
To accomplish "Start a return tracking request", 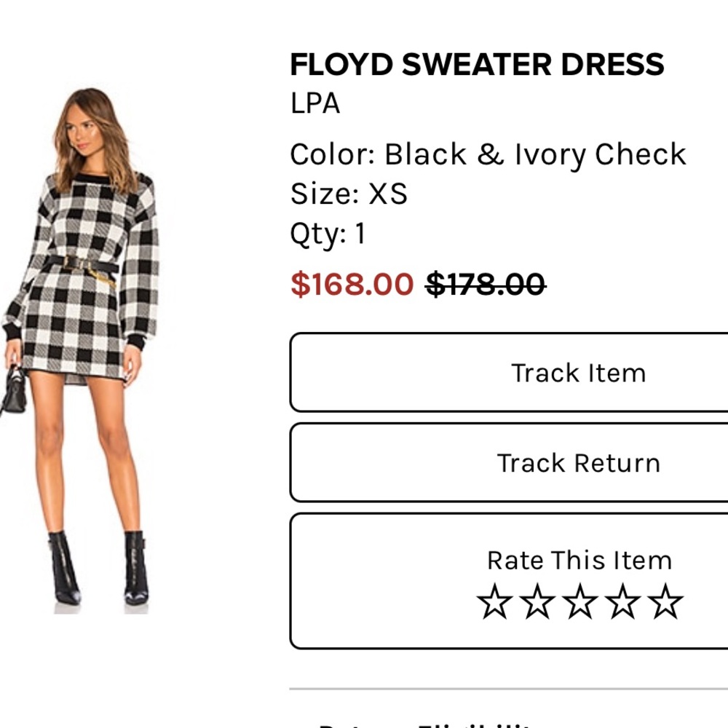I will (579, 463).
